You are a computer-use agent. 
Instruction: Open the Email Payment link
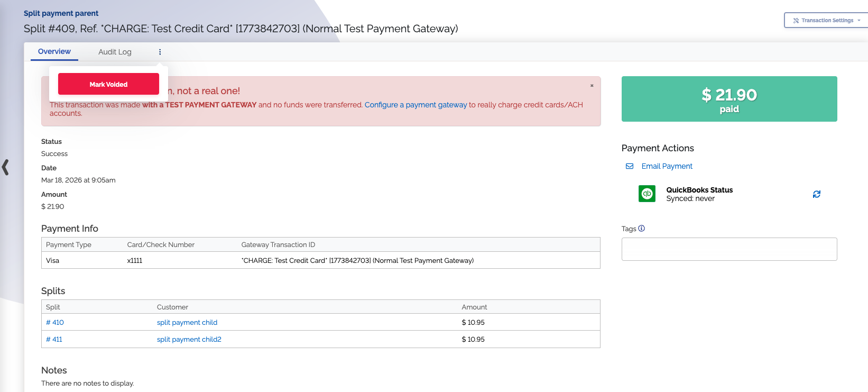(x=667, y=166)
